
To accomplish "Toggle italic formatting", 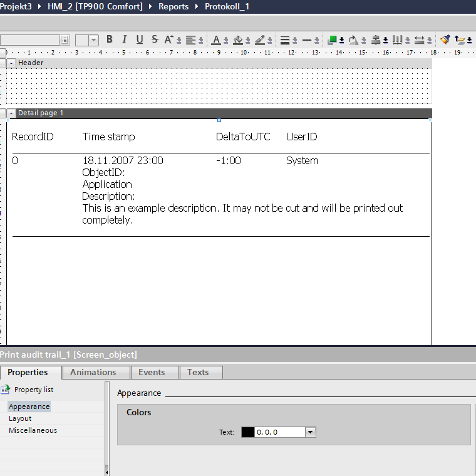I will coord(124,39).
